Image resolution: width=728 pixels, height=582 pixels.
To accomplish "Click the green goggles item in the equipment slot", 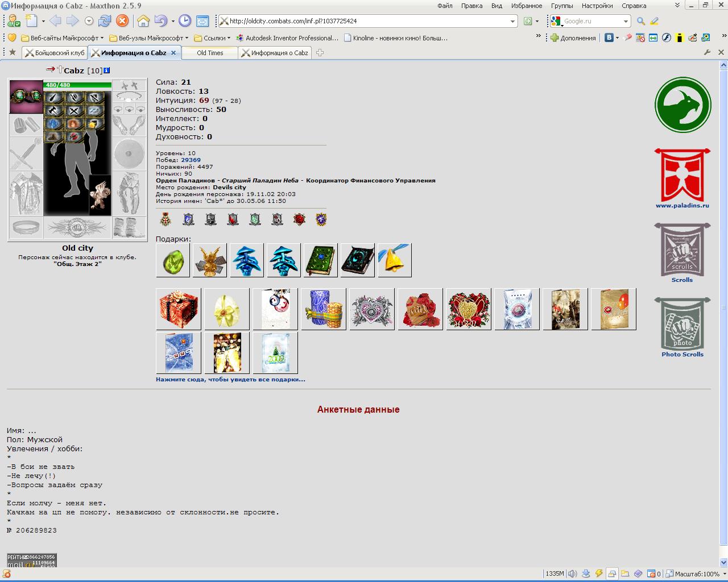I will (x=26, y=97).
